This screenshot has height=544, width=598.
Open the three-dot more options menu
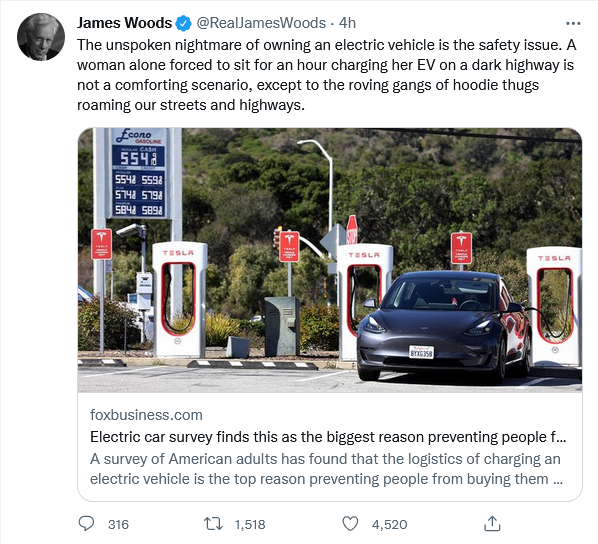coord(573,24)
